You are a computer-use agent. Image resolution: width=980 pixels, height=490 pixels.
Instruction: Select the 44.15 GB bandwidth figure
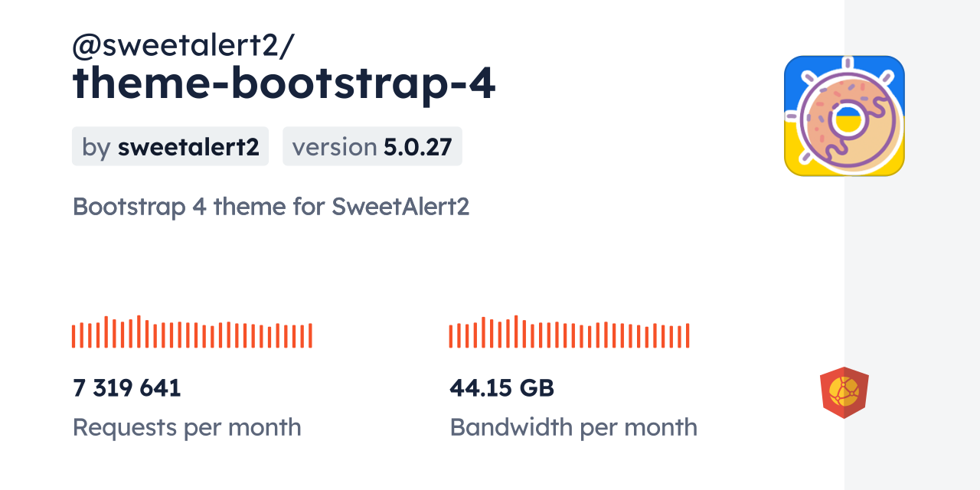coord(501,388)
